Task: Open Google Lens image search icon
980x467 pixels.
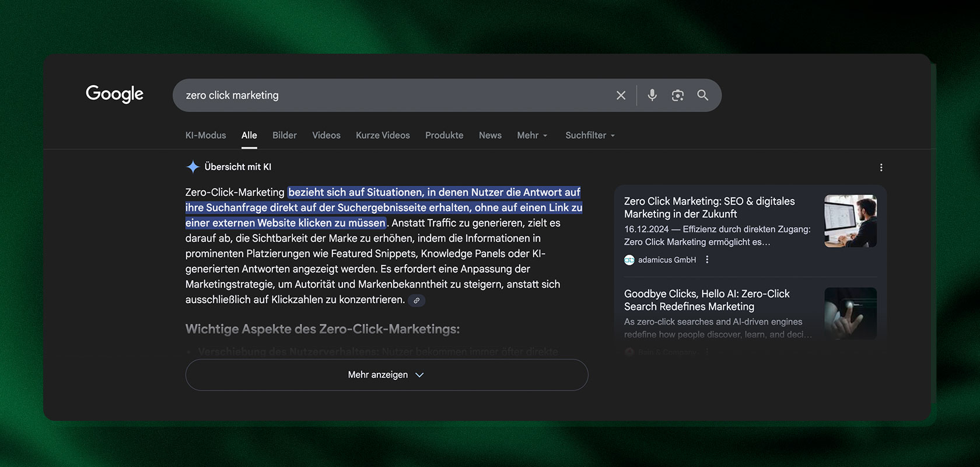Action: (677, 95)
